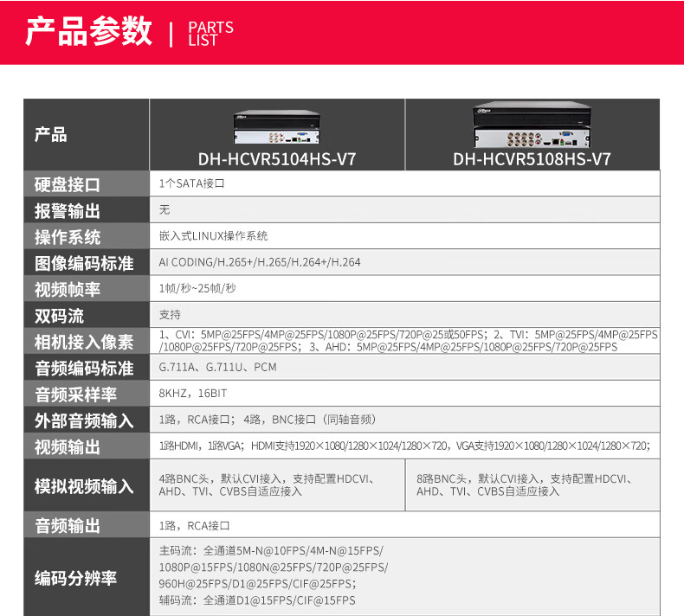Image resolution: width=684 pixels, height=616 pixels.
Task: Click the G.711A、G.711U、PCM value
Action: (x=217, y=367)
